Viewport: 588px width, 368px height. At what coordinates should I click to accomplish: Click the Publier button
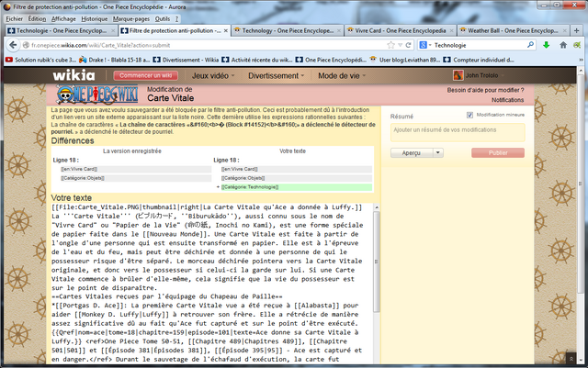[498, 153]
